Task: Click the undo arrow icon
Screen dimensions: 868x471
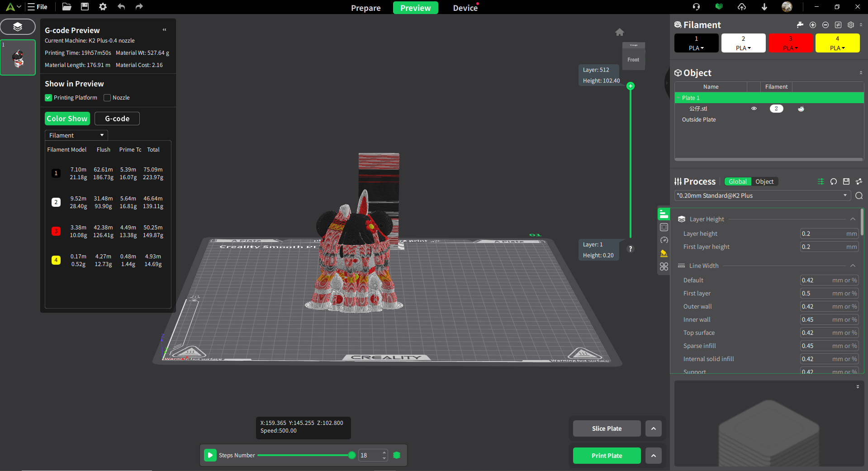Action: click(121, 7)
